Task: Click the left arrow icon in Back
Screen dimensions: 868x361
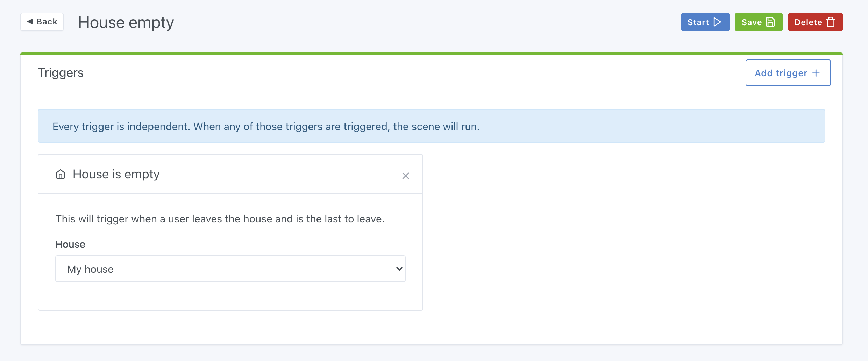Action: click(x=30, y=22)
